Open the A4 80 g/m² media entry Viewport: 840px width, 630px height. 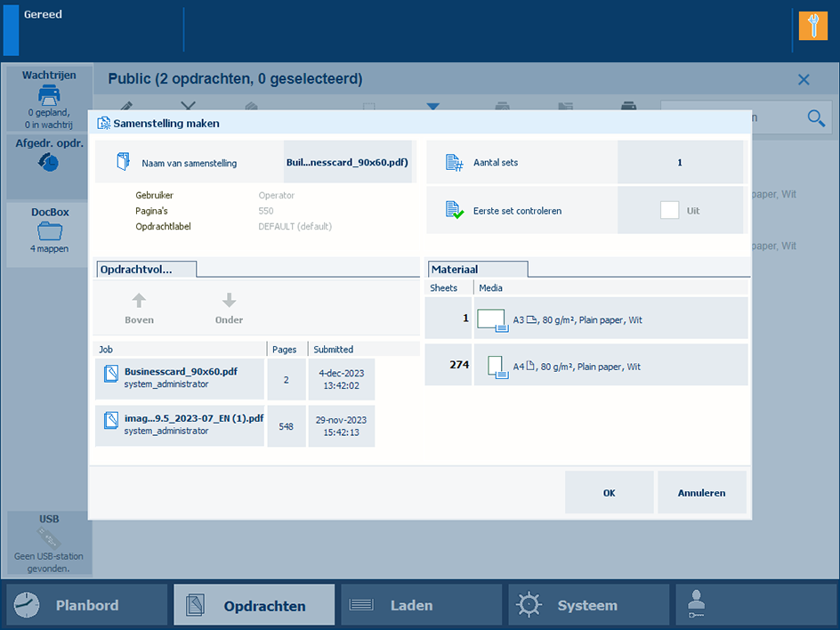(610, 366)
